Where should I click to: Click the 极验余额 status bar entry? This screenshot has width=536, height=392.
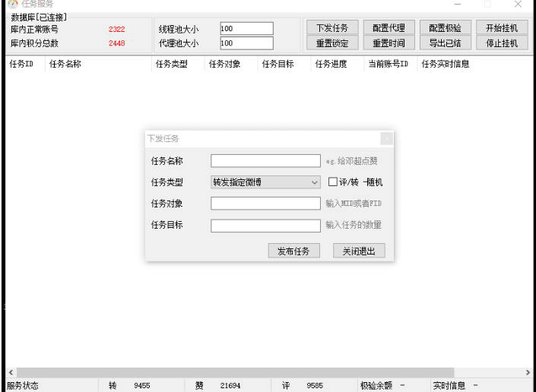[x=376, y=385]
